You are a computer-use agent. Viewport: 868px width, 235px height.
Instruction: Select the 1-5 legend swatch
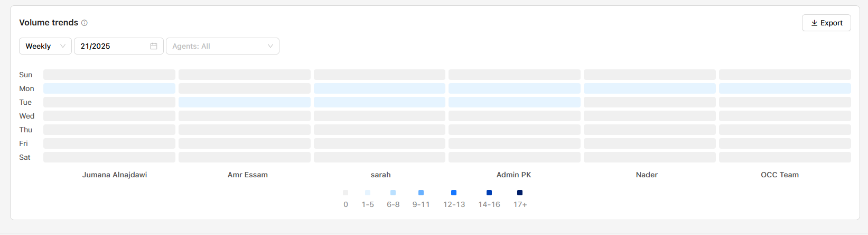coord(368,193)
